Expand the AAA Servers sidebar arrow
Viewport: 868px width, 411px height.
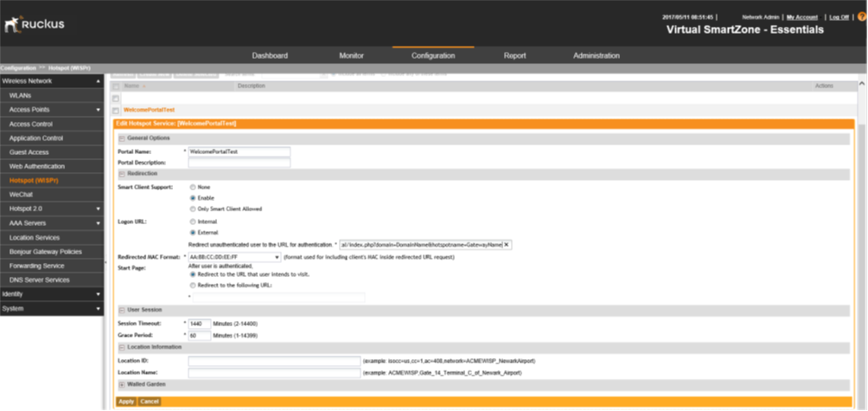click(99, 222)
